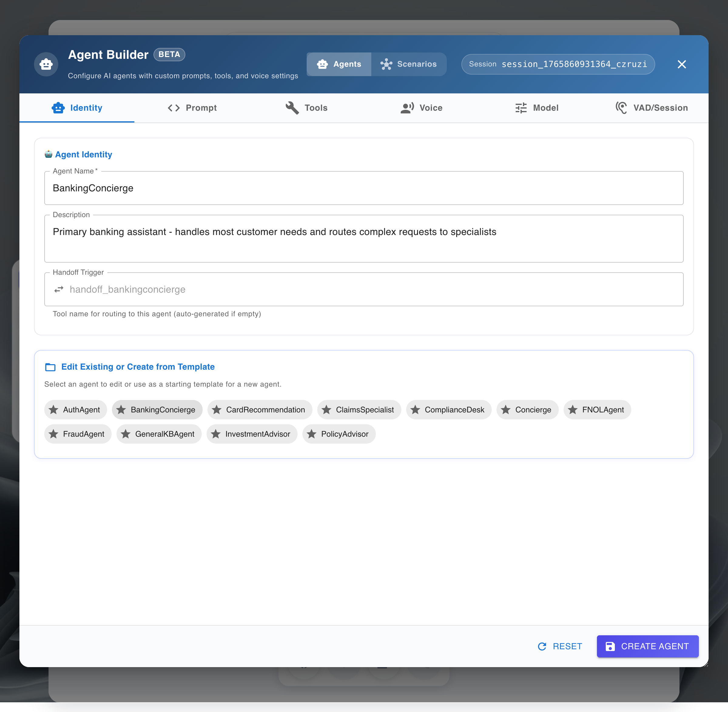Click the star icon on the PolicyAdvisor chip
Screen dimensions: 728x712
[312, 434]
